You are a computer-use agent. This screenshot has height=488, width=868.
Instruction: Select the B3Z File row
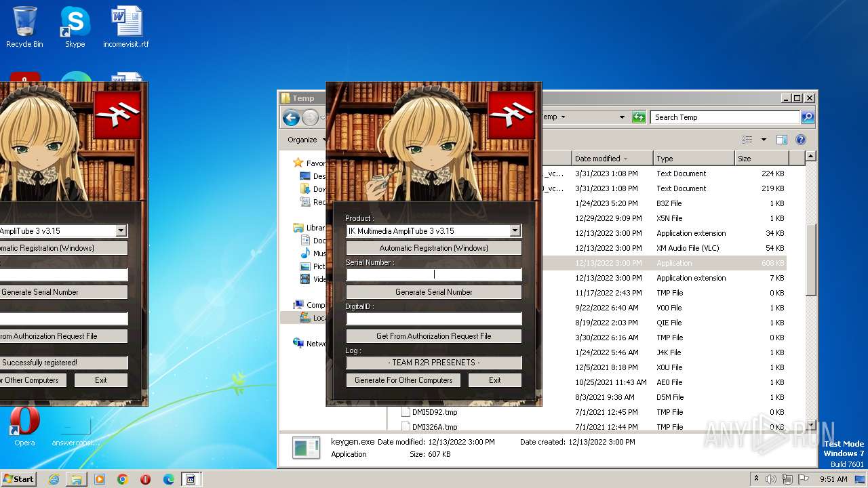[x=665, y=203]
